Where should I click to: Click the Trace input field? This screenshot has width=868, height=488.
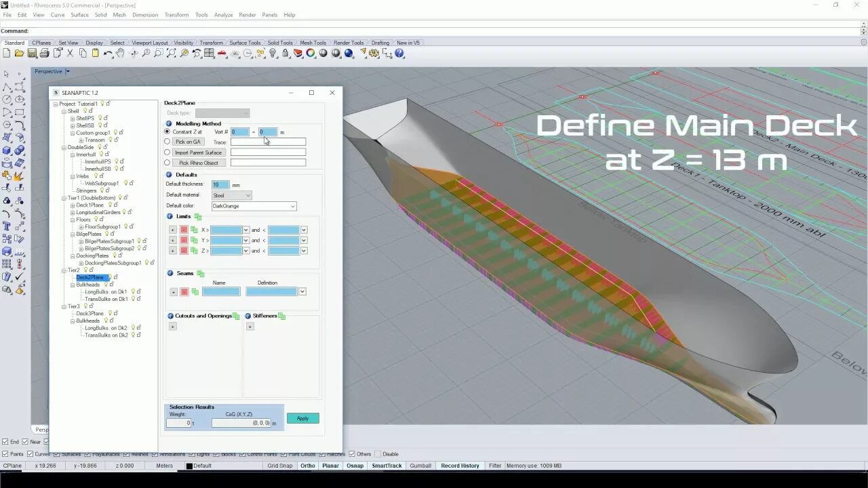coord(268,142)
